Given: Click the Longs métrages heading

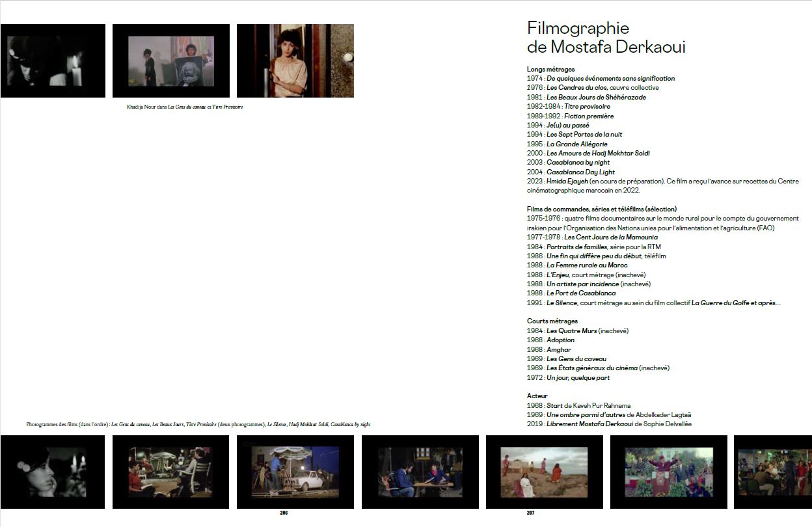Looking at the screenshot, I should pyautogui.click(x=550, y=69).
